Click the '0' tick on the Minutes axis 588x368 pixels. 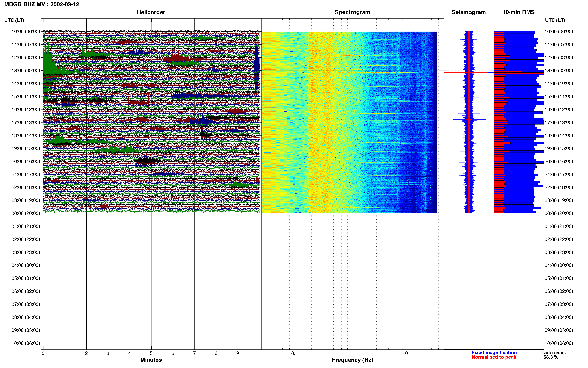coord(43,353)
